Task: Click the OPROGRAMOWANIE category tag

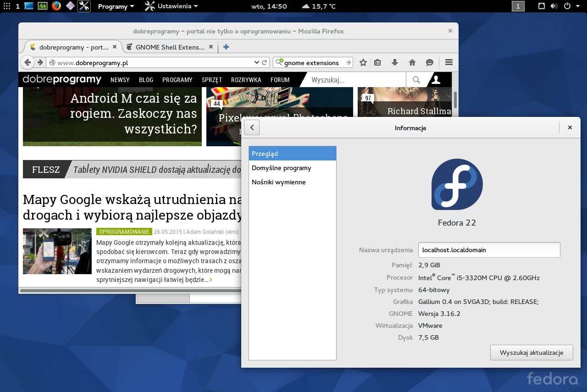Action: coord(124,232)
